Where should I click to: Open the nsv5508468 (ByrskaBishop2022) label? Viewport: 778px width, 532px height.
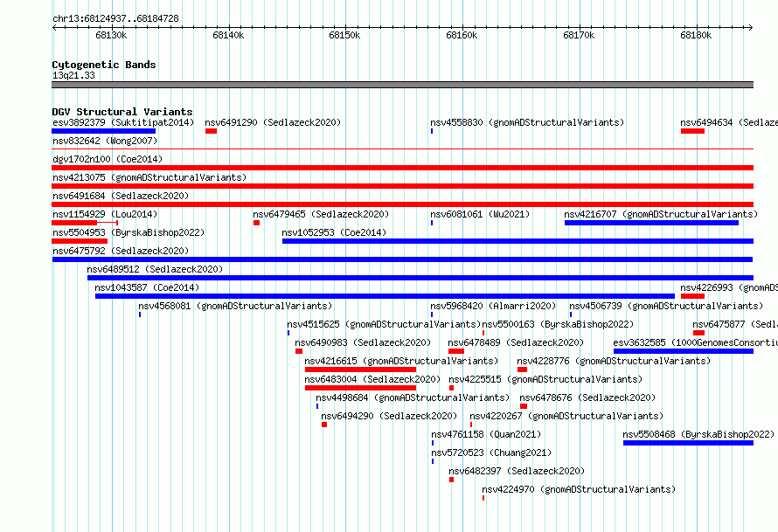tap(698, 434)
